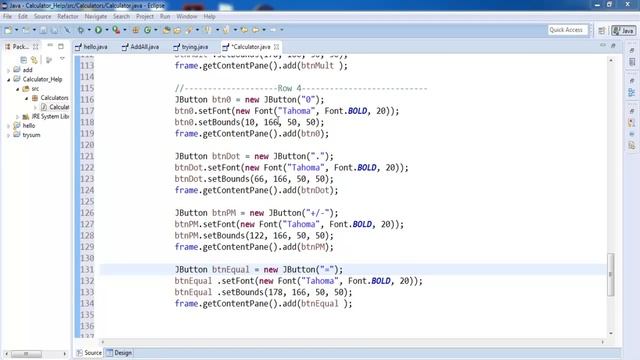Minimize the Package Explorer panel

[50, 46]
